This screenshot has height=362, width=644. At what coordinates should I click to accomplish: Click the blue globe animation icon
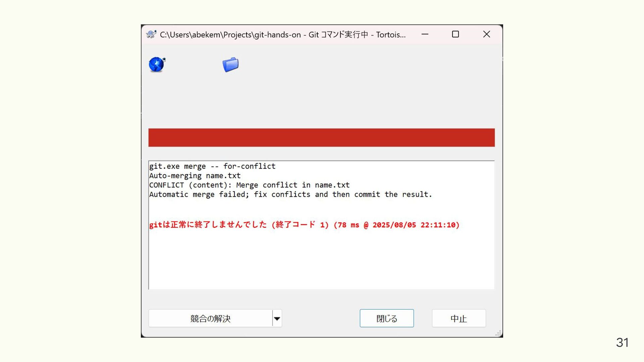pyautogui.click(x=157, y=64)
